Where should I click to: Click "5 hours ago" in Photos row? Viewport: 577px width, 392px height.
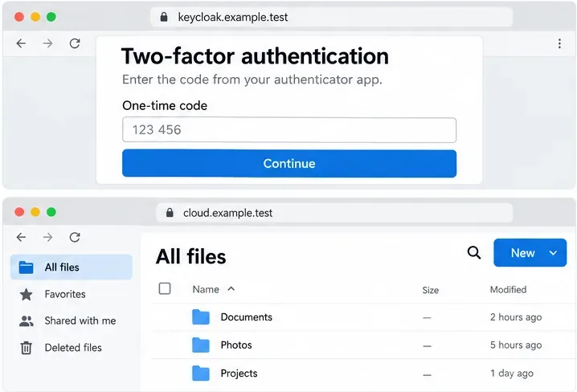(516, 345)
